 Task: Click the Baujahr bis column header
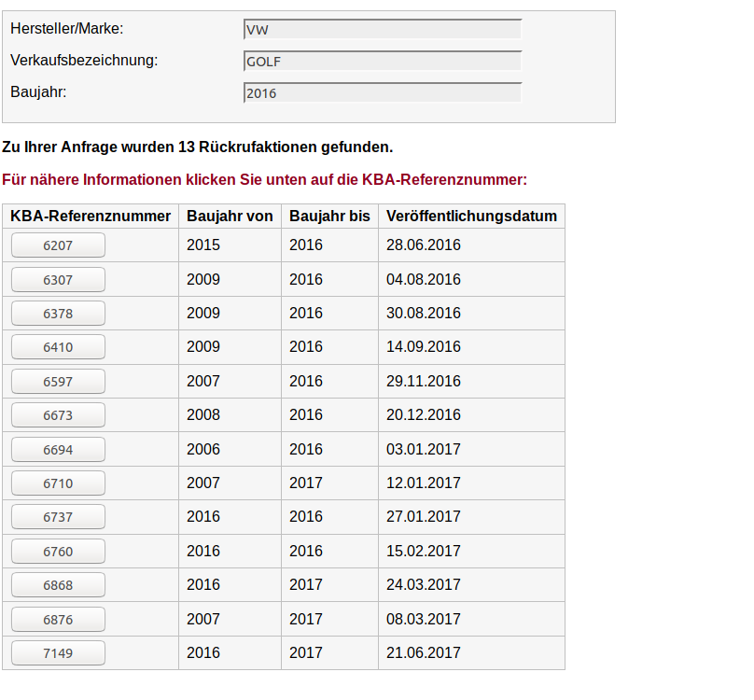coord(330,216)
